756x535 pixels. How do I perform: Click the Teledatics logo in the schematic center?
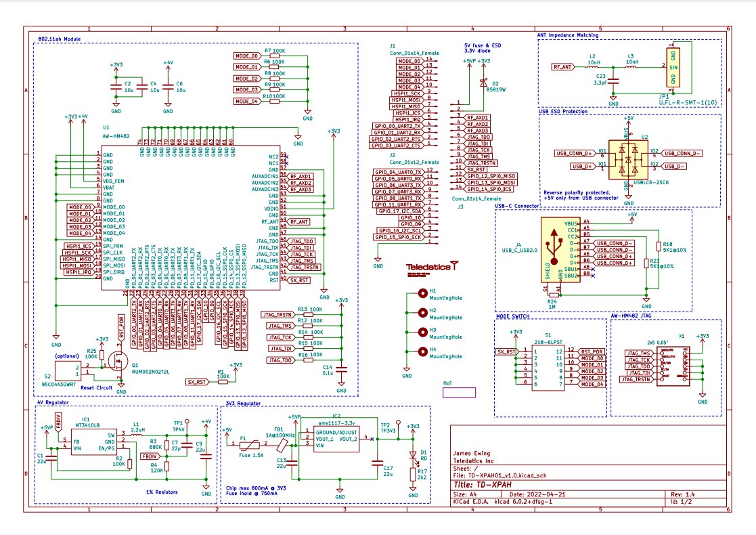pos(432,267)
